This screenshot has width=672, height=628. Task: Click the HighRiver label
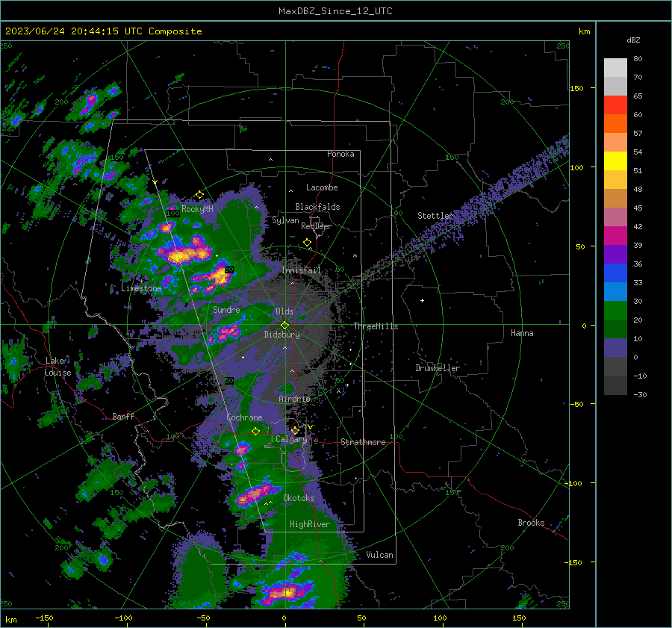pos(310,524)
